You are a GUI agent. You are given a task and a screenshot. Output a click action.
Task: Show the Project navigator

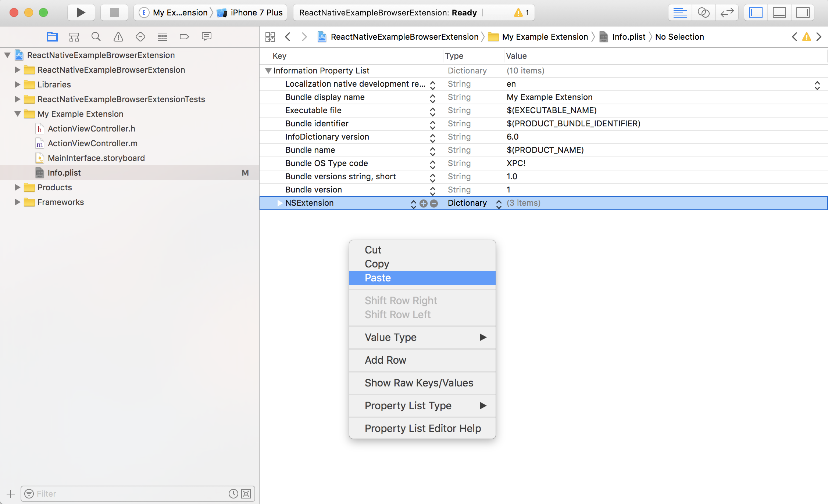click(52, 37)
